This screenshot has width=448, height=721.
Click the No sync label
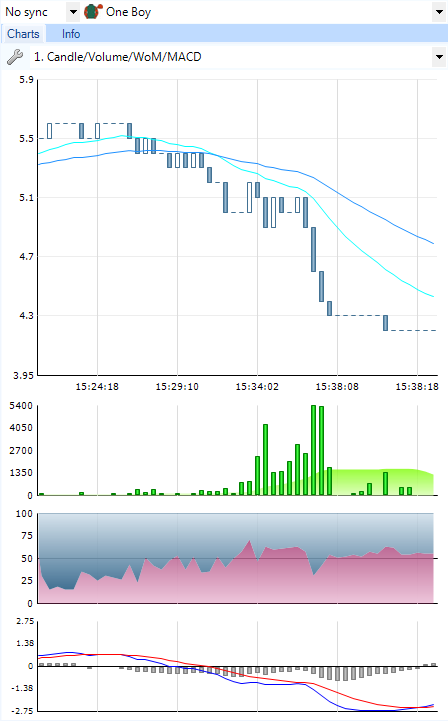26,12
